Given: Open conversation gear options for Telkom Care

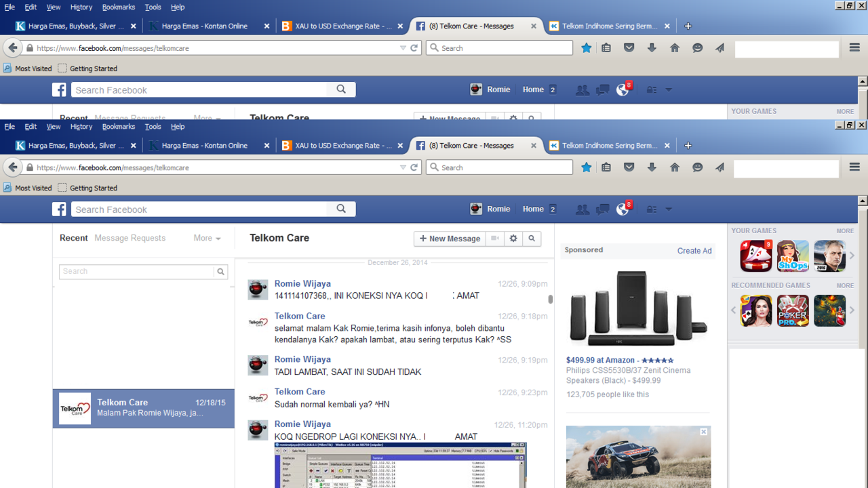Looking at the screenshot, I should tap(513, 239).
